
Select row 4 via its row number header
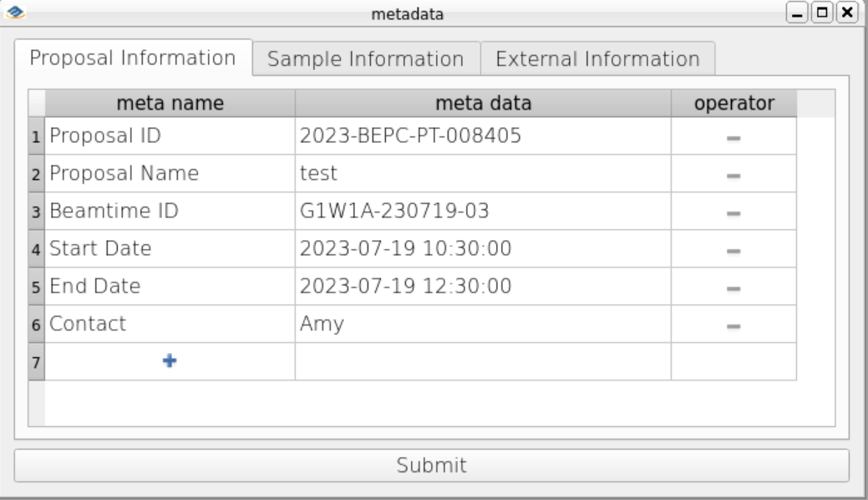point(37,249)
